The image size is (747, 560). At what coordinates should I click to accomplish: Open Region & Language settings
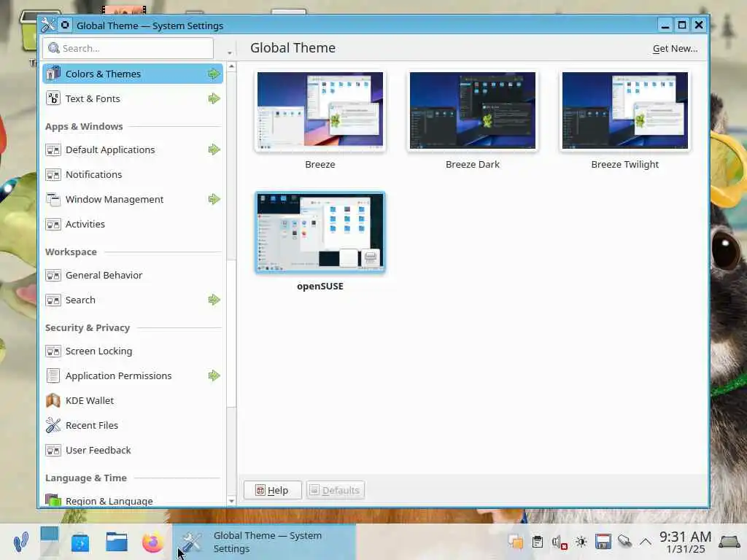click(x=133, y=500)
